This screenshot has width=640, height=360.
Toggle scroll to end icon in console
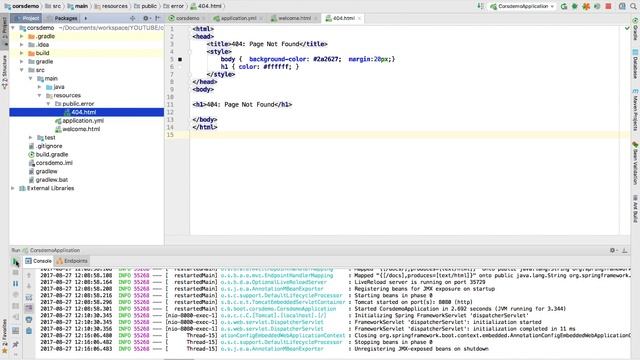pos(29,308)
